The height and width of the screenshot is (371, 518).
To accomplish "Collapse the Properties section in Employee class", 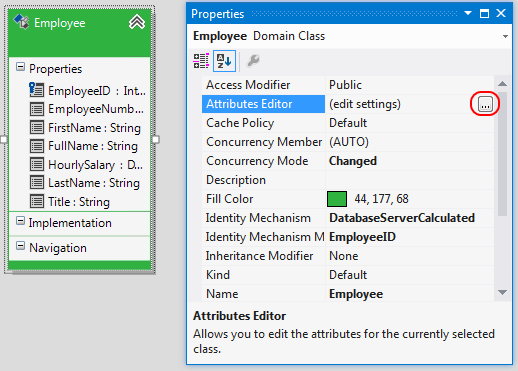I will coord(20,67).
